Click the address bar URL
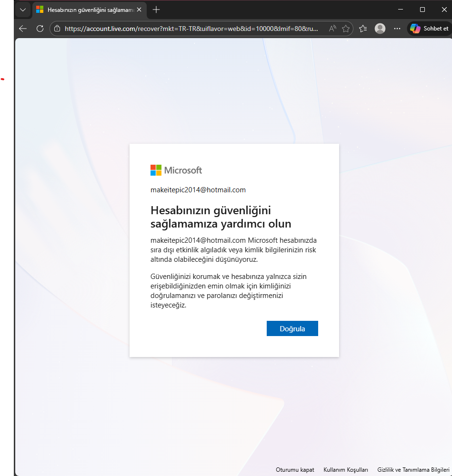The height and width of the screenshot is (476, 452). click(191, 29)
